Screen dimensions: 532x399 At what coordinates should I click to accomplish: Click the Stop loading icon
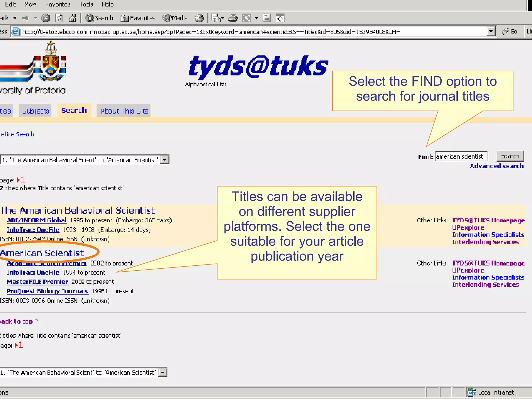coord(46,18)
